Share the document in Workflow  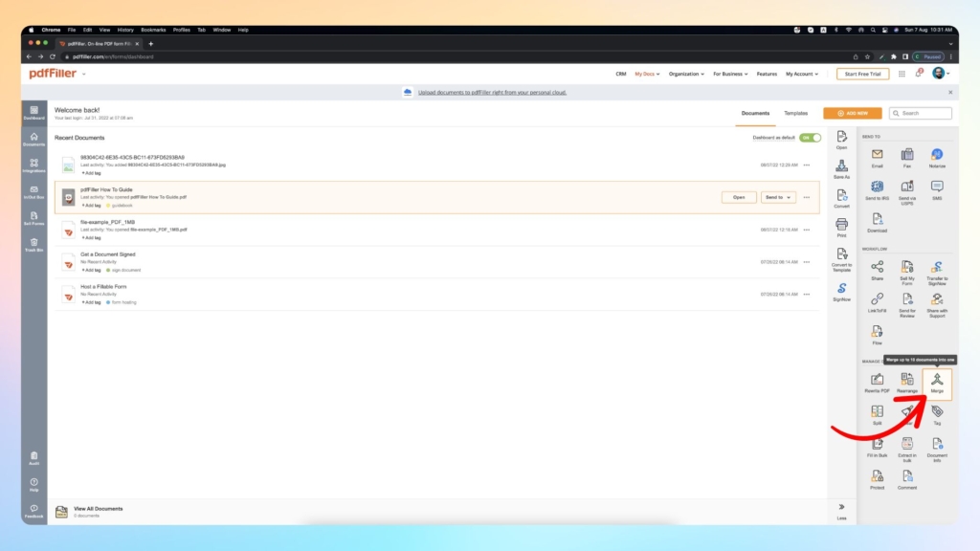click(877, 271)
